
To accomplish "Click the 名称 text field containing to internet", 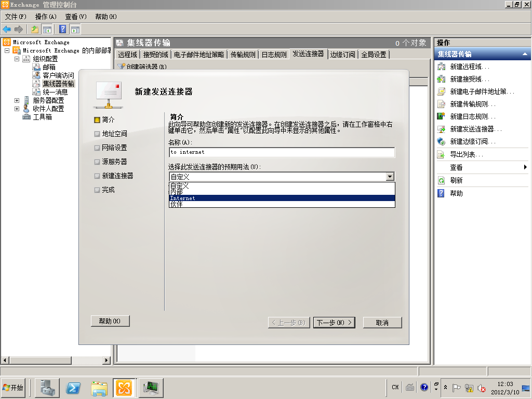I will [x=282, y=152].
